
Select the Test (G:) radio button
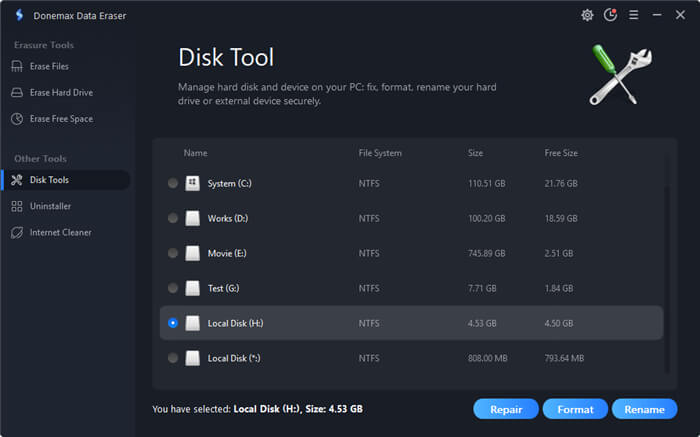tap(173, 288)
